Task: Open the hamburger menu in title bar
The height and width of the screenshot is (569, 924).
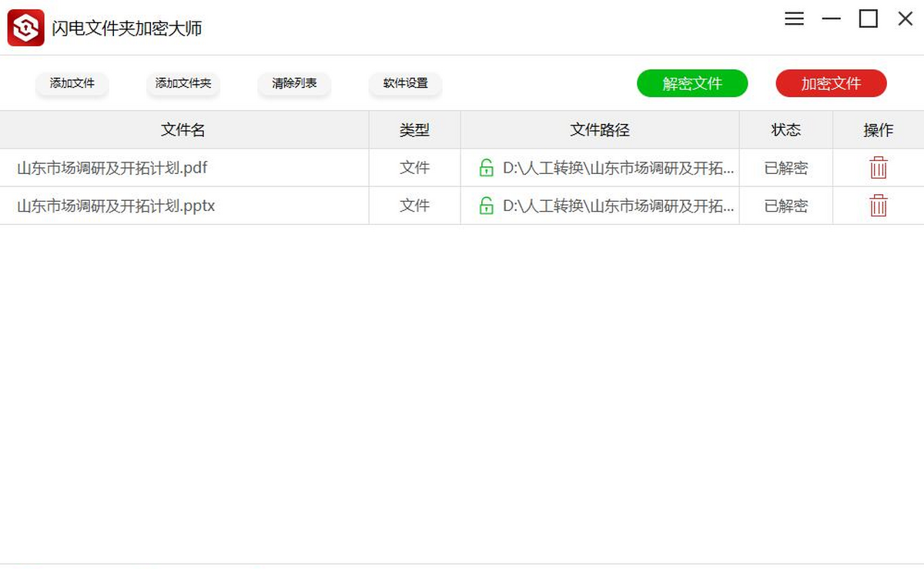Action: (x=794, y=19)
